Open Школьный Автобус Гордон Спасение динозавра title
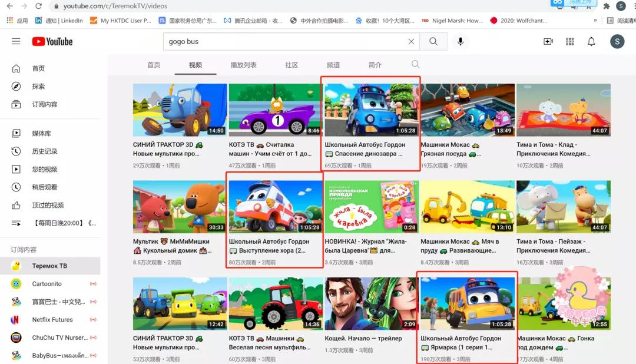Image resolution: width=636 pixels, height=364 pixels. (x=365, y=149)
